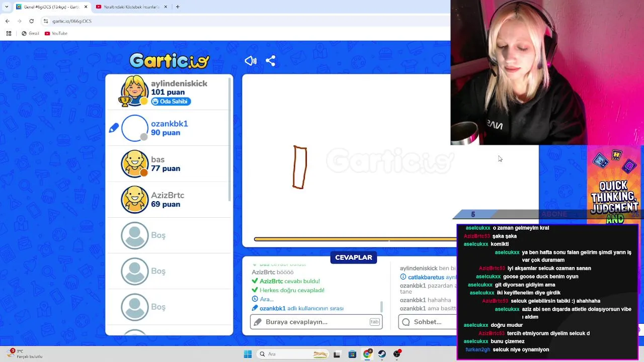Click the Sohbet chat input field
The image size is (644, 362).
point(427,322)
